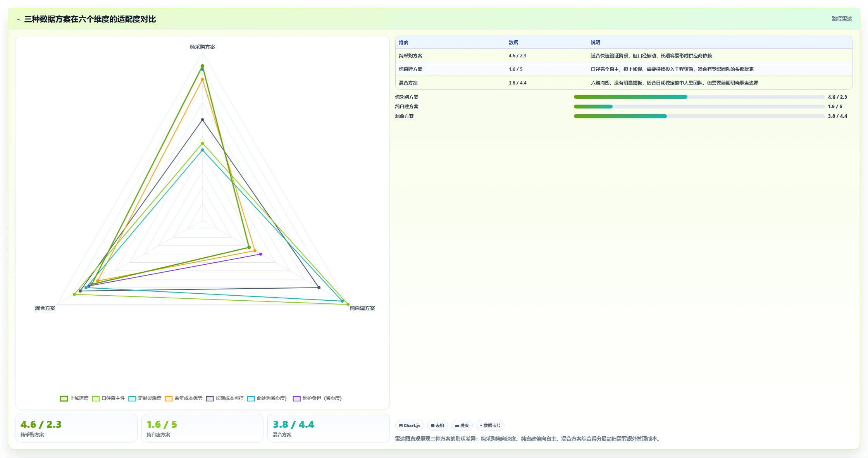Toggle the 上线速度 legend series
Image resolution: width=868 pixels, height=458 pixels.
(x=74, y=398)
